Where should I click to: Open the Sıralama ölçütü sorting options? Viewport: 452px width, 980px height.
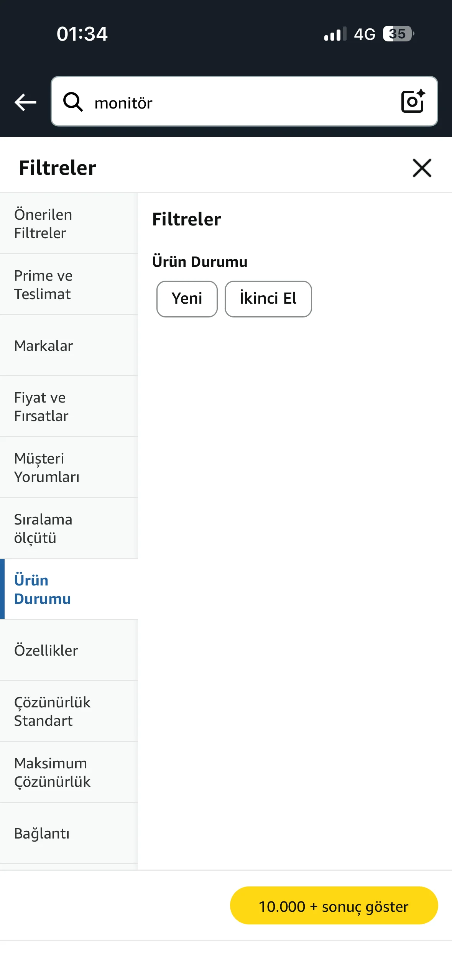[69, 528]
